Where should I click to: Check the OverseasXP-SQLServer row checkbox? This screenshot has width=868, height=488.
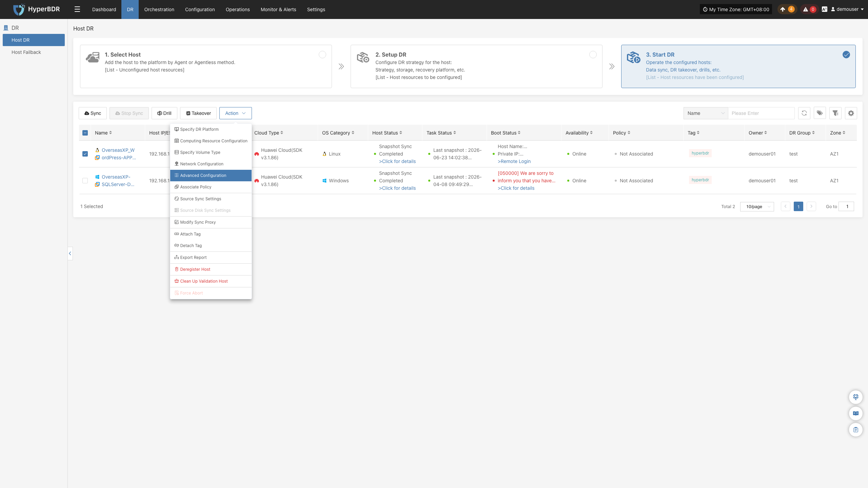[x=85, y=181]
